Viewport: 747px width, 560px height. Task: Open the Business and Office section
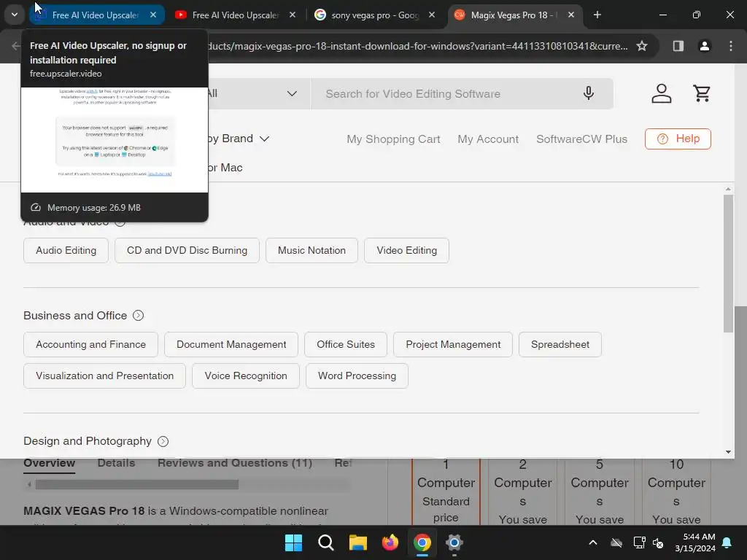pyautogui.click(x=75, y=316)
